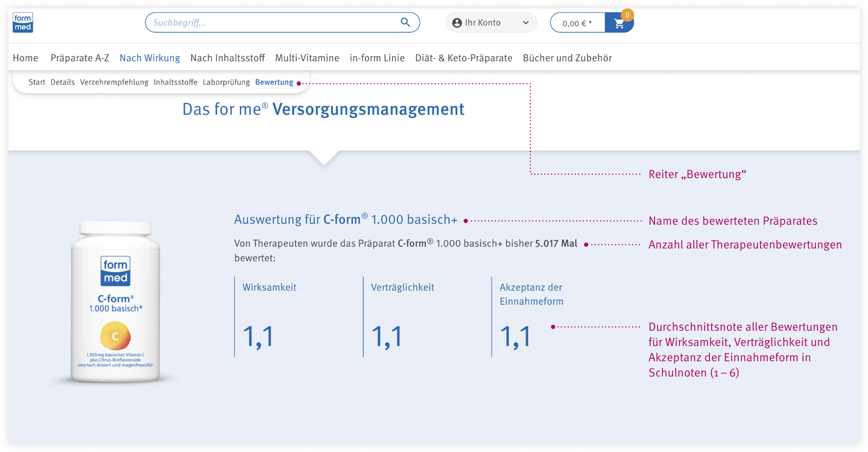Click the search magnifier icon
Image resolution: width=868 pixels, height=452 pixels.
coord(405,22)
